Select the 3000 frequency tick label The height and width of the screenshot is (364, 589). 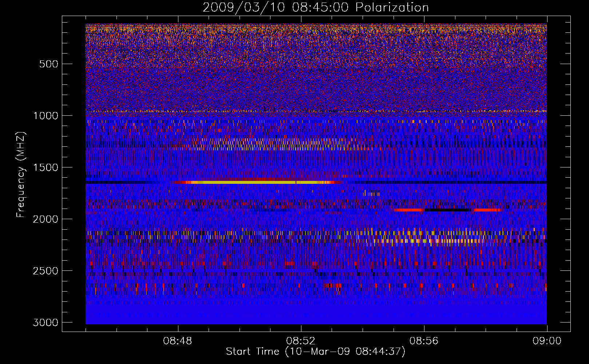tap(46, 323)
